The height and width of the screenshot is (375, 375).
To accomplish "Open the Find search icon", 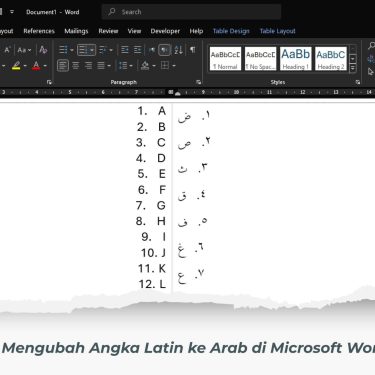I will pyautogui.click(x=371, y=46).
